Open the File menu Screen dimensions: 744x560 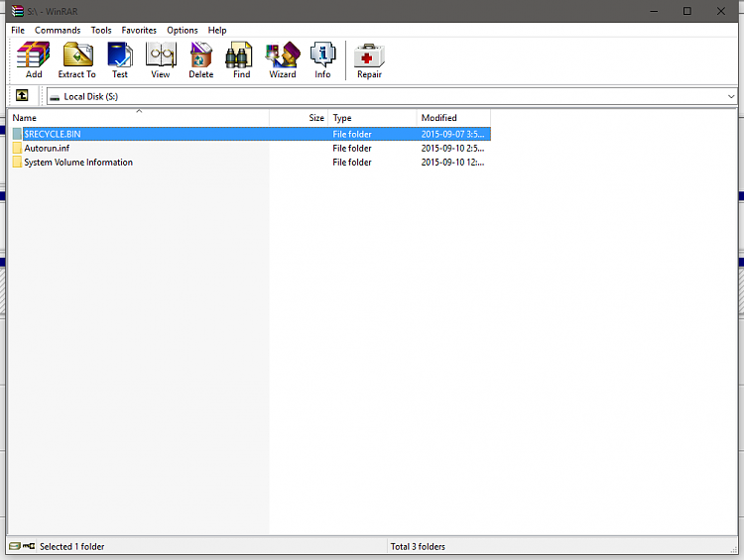tap(18, 31)
